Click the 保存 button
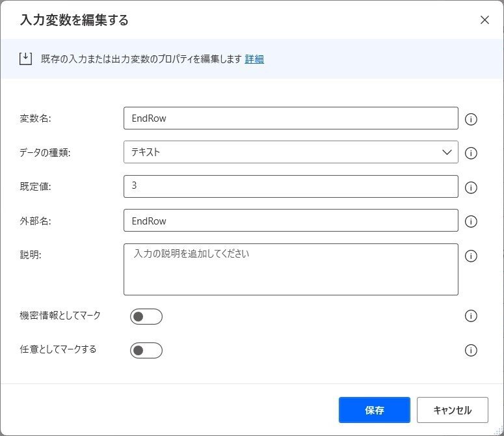504x436 pixels. click(374, 410)
